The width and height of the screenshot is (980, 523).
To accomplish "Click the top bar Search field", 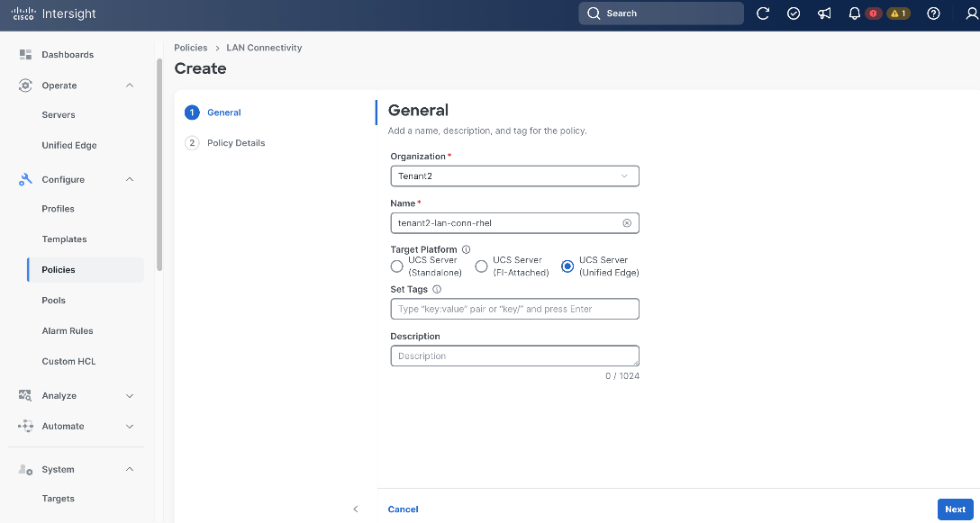I will coord(661,14).
